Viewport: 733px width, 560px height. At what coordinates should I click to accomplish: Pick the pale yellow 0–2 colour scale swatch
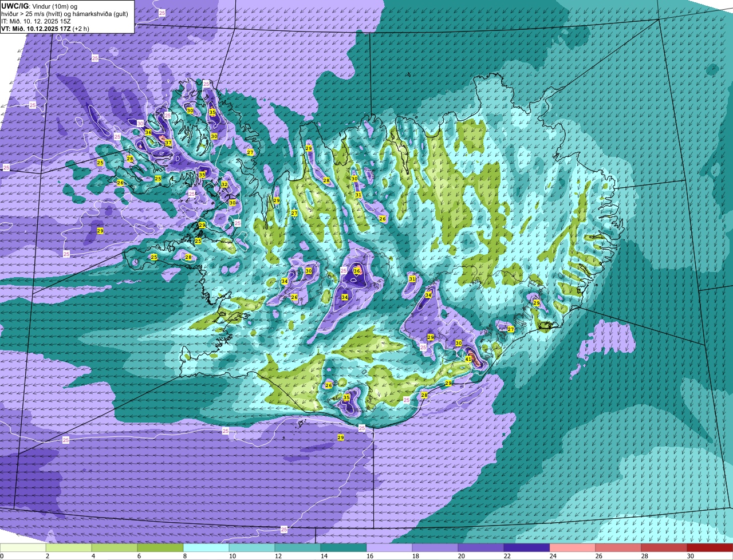(x=23, y=548)
